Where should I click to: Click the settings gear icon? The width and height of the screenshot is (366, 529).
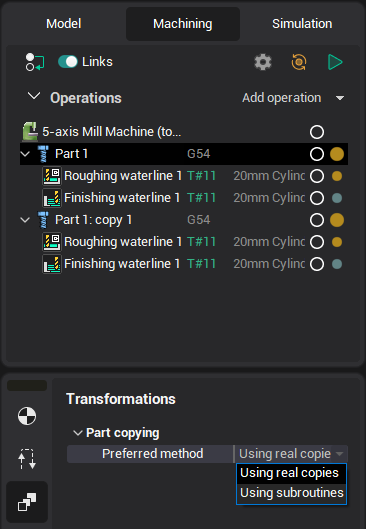[x=263, y=62]
